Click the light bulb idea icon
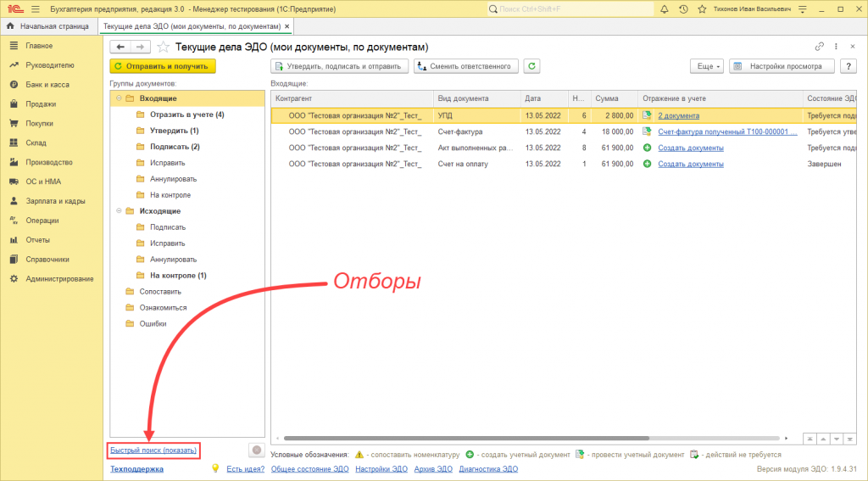The width and height of the screenshot is (868, 481). pos(215,469)
